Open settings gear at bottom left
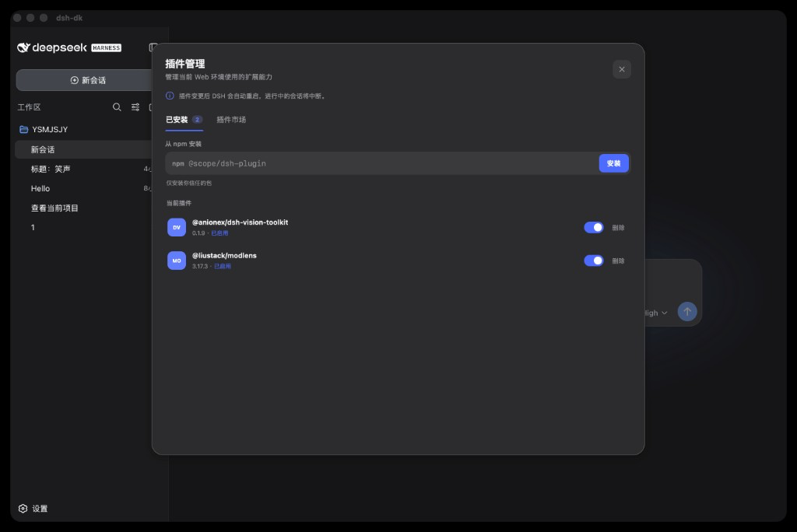Screen dimensions: 797x532 click(23, 509)
